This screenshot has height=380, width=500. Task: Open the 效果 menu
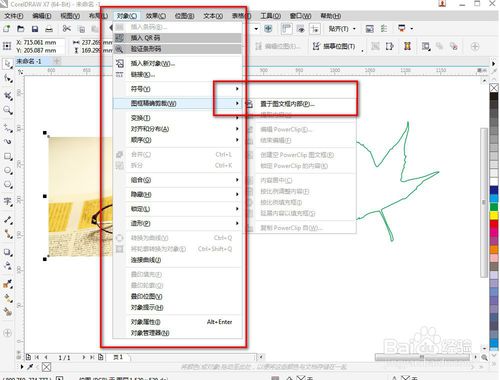pyautogui.click(x=156, y=16)
